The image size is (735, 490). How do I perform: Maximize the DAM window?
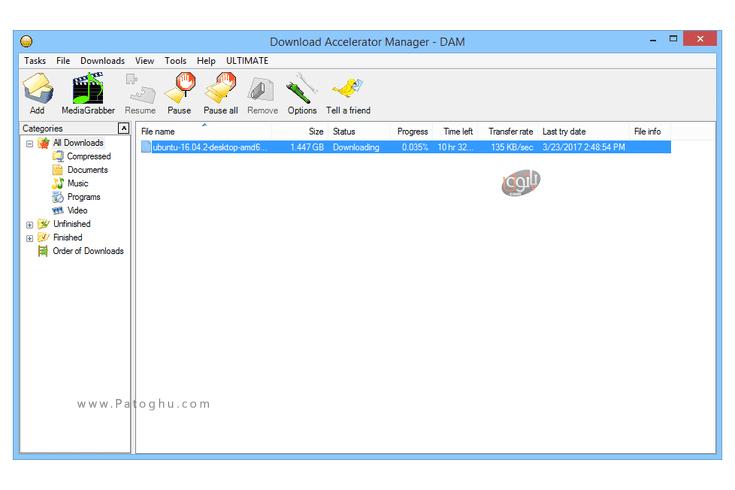pos(673,39)
